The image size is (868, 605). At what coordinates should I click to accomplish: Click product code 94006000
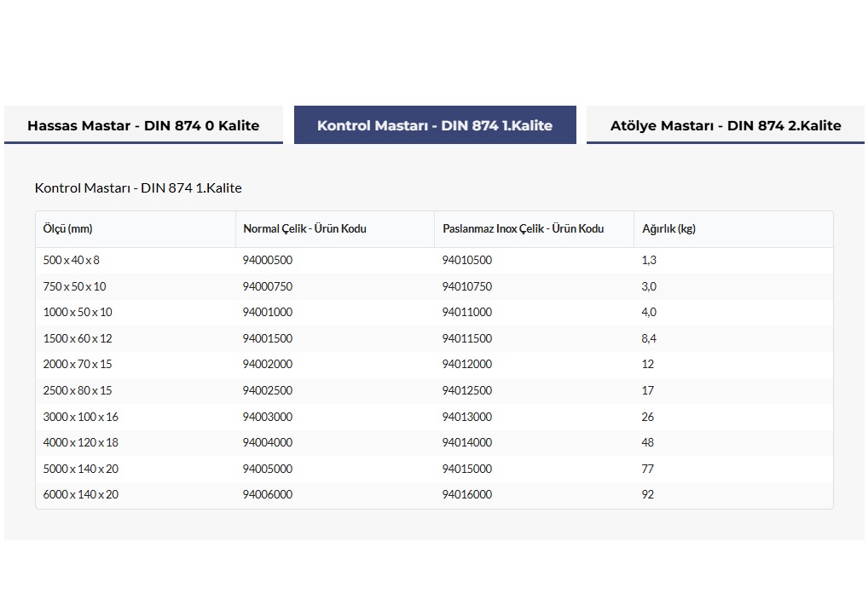(x=268, y=495)
